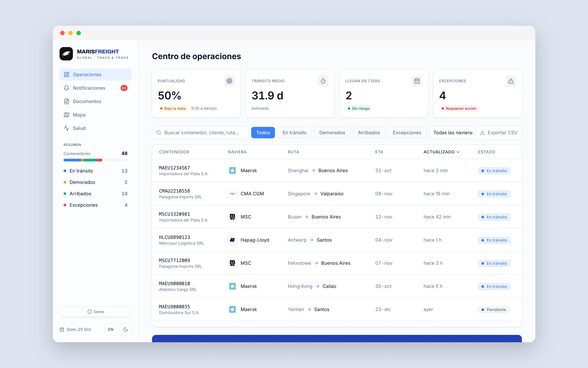
Task: Click the MSC logo in MSCU3320981 row
Action: coord(232,217)
